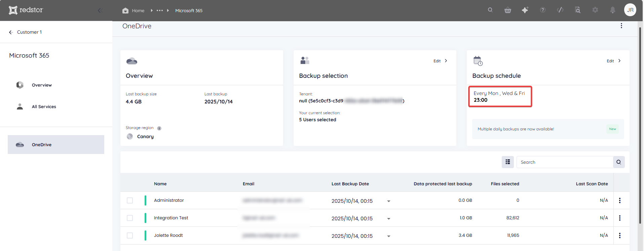Click the Canary storage region value
Viewport: 644px width, 251px height.
(x=145, y=136)
